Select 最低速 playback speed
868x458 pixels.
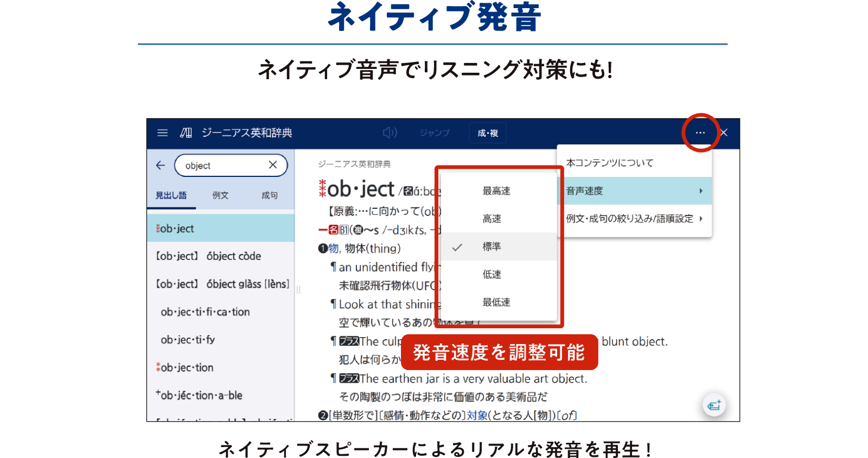(496, 302)
